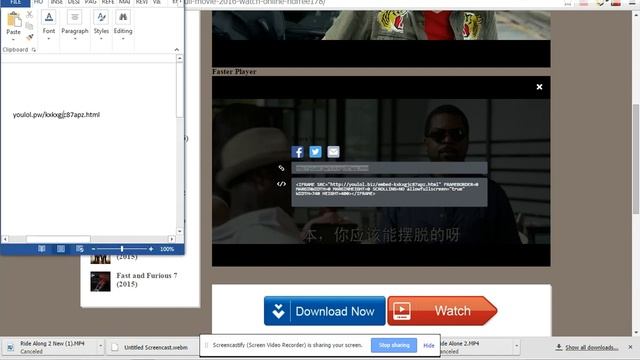Switch Word to Web Layout view
Image resolution: width=640 pixels, height=360 pixels.
tap(80, 249)
